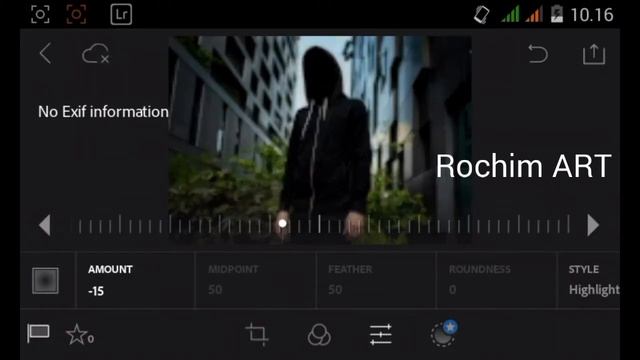Select the AMOUNT -15 parameter
640x360 pixels.
[x=135, y=280]
